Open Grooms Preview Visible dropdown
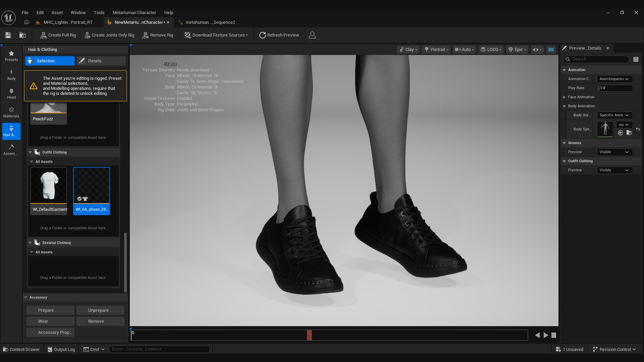 (x=614, y=152)
